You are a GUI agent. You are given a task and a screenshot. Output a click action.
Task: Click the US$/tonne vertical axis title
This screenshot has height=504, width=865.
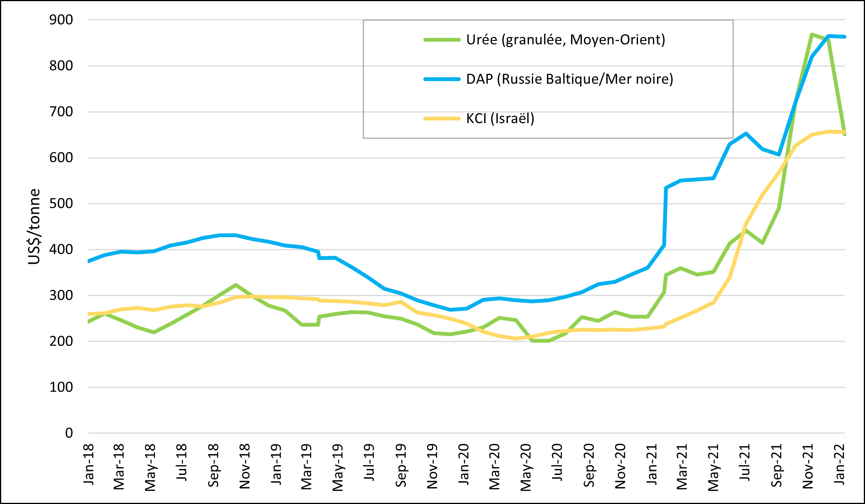34,226
